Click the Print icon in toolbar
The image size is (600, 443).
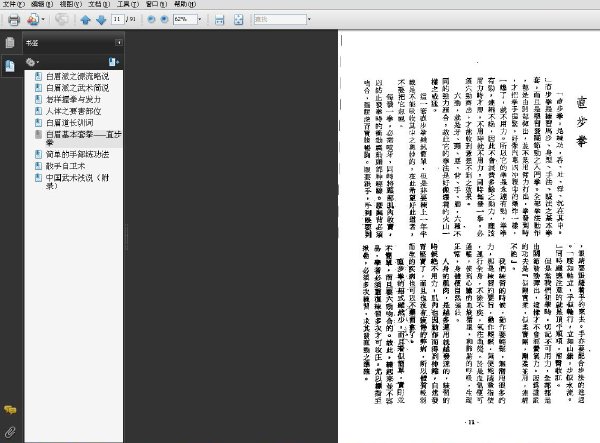14,20
